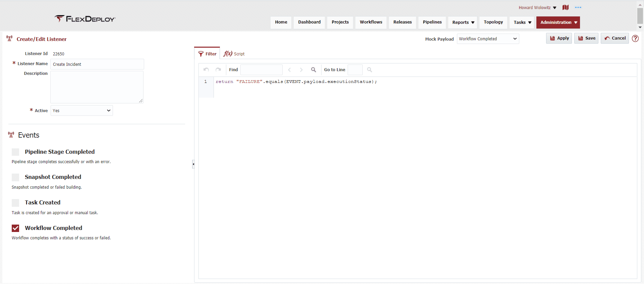
Task: Click the Cancel button
Action: [615, 38]
